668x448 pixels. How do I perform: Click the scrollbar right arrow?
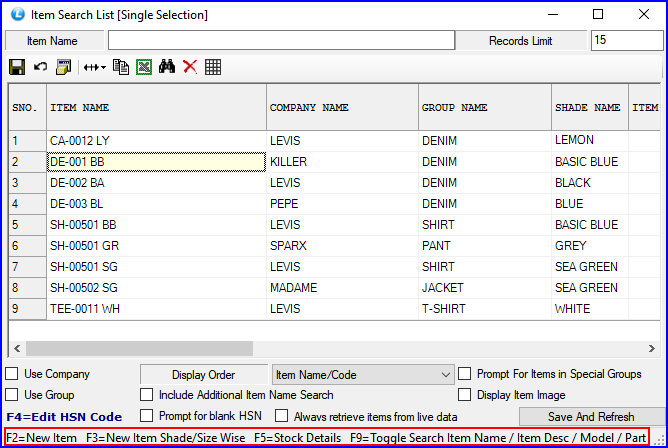[652, 348]
